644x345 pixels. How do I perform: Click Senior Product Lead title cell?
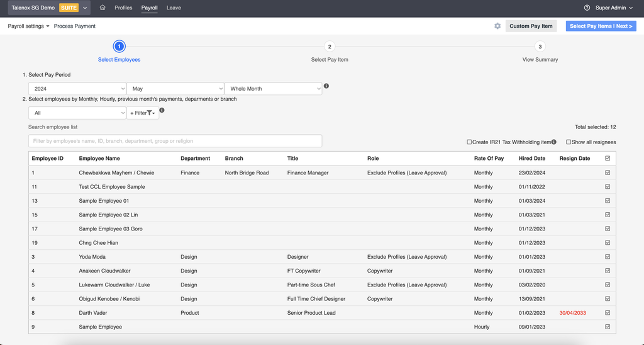pos(311,313)
